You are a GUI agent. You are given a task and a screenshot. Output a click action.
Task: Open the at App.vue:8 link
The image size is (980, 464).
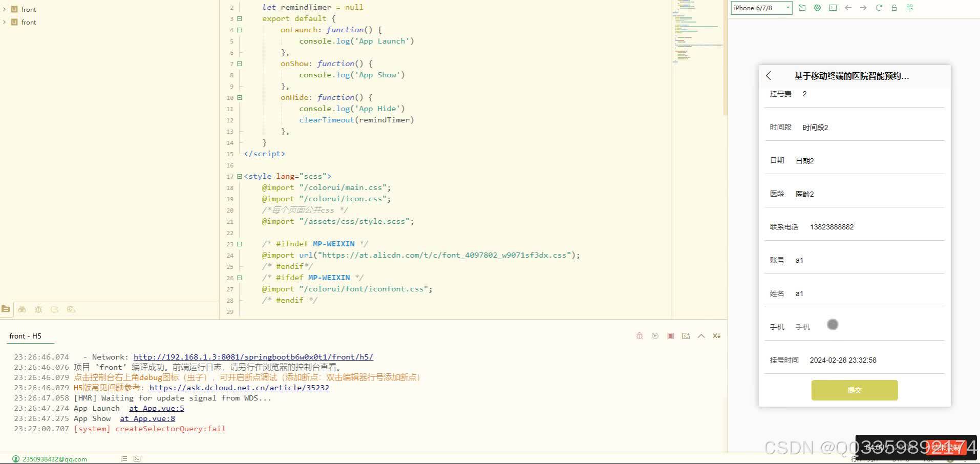(x=147, y=418)
